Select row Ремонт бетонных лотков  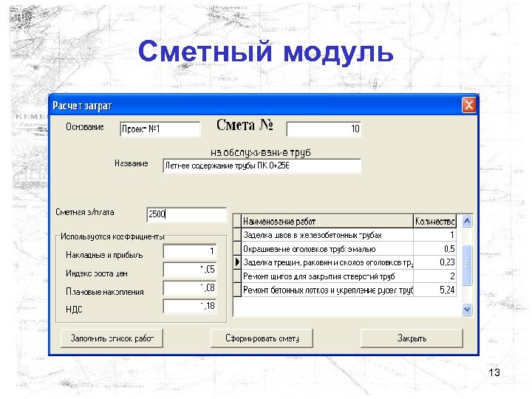[345, 290]
